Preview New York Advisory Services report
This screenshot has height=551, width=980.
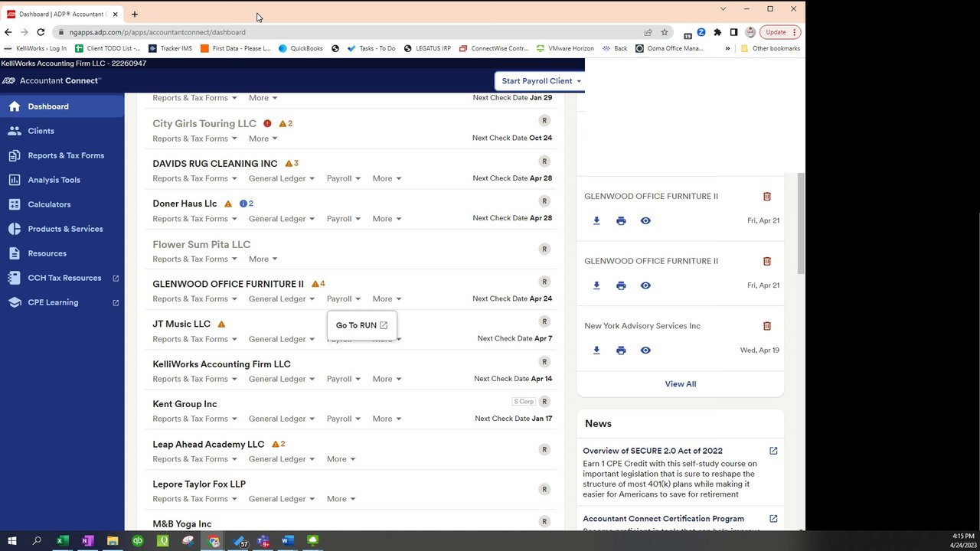645,350
